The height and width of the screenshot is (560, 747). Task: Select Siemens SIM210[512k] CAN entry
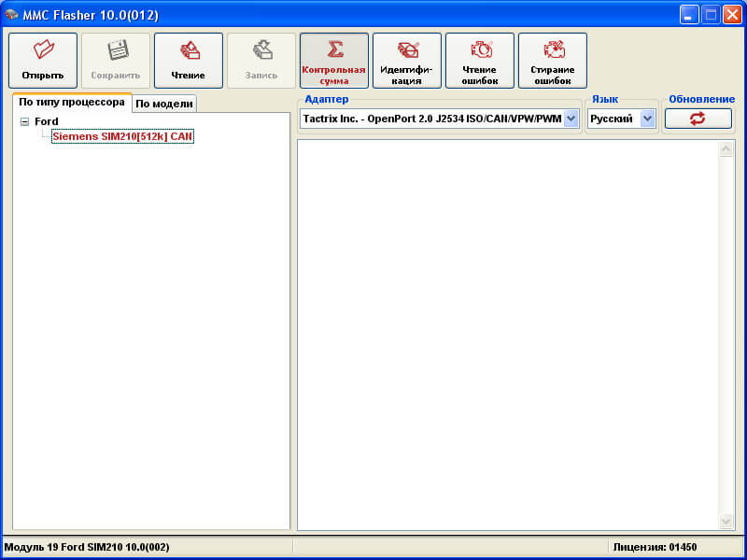point(122,136)
